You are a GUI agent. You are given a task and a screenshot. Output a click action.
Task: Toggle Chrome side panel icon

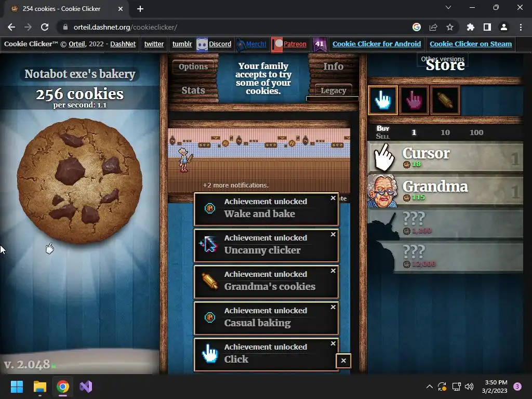pyautogui.click(x=487, y=27)
